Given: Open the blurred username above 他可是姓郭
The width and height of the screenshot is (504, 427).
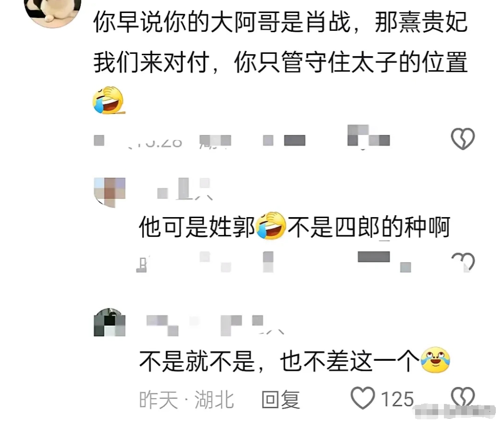Looking at the screenshot, I should 184,189.
